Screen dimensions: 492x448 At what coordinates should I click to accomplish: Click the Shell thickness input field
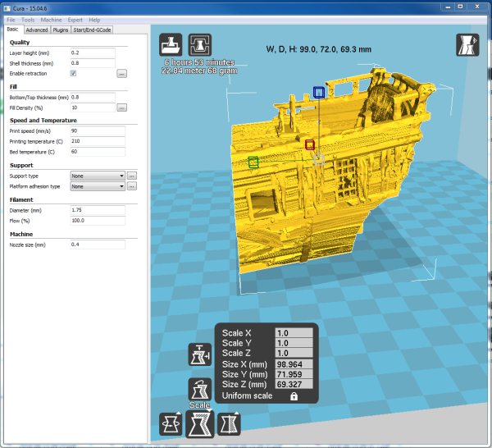click(x=93, y=63)
